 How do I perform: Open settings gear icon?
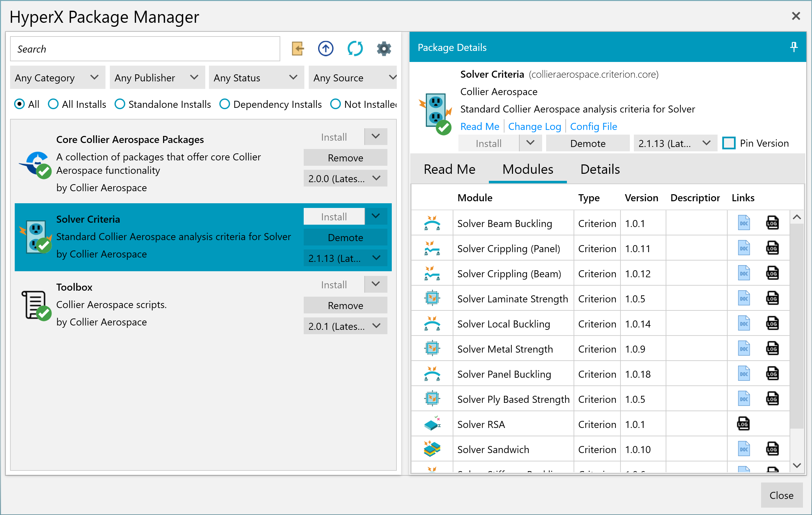pos(384,49)
